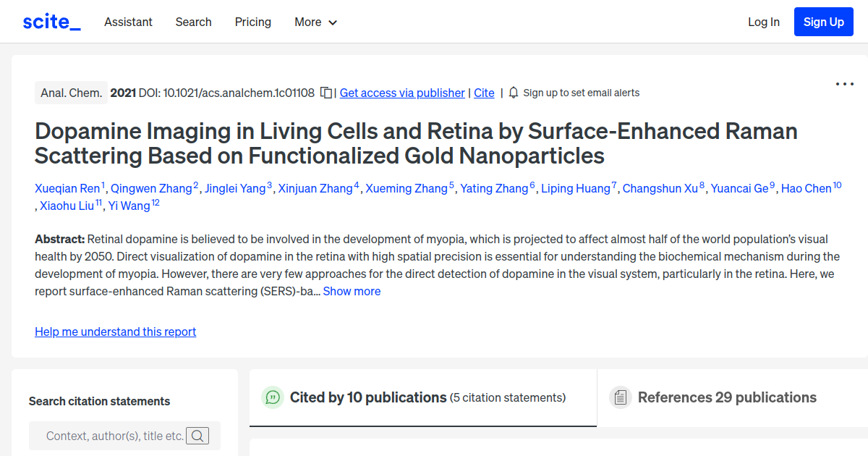Open Help me understand this report
The width and height of the screenshot is (868, 456).
tap(115, 332)
